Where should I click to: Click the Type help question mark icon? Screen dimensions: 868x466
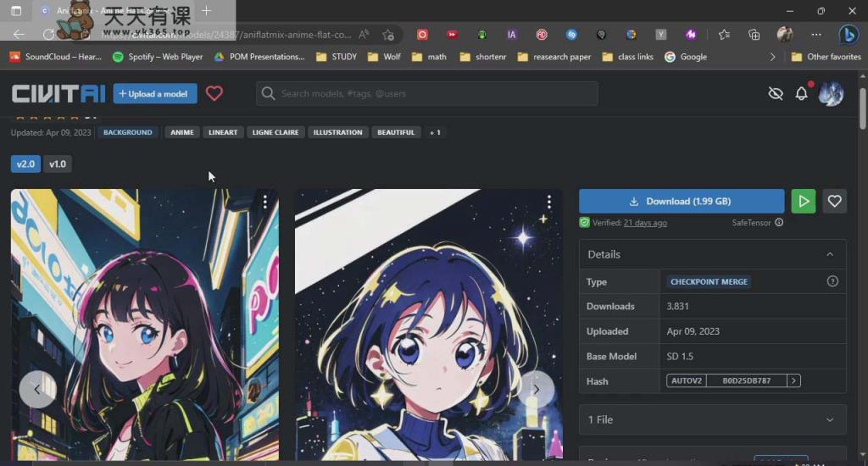tap(832, 281)
